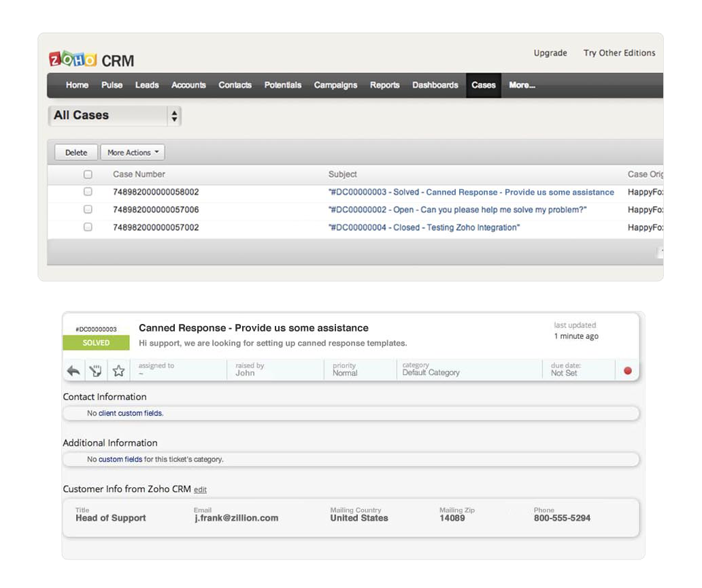Open the Potentials tab
Image resolution: width=702 pixels, height=588 pixels.
(282, 85)
